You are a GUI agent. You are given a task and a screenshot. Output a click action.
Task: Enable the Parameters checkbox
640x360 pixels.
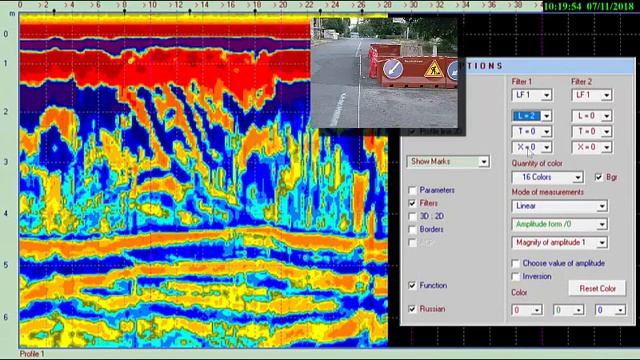click(412, 190)
